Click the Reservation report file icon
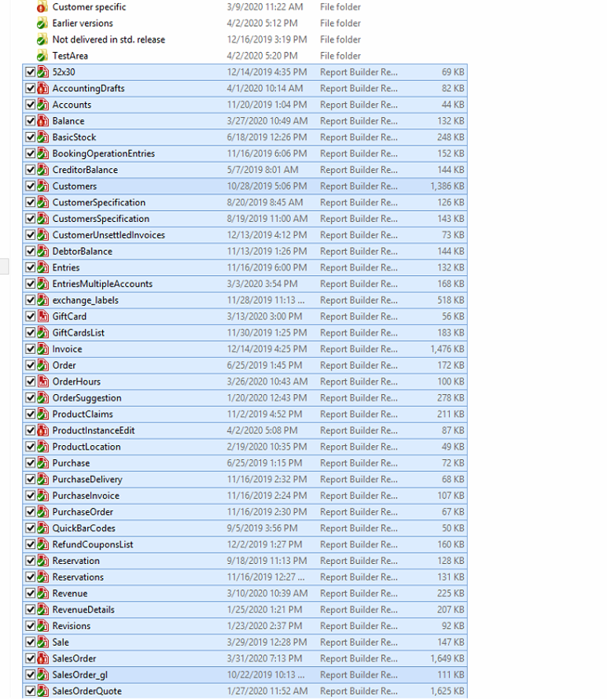This screenshot has height=700, width=607. coord(42,561)
